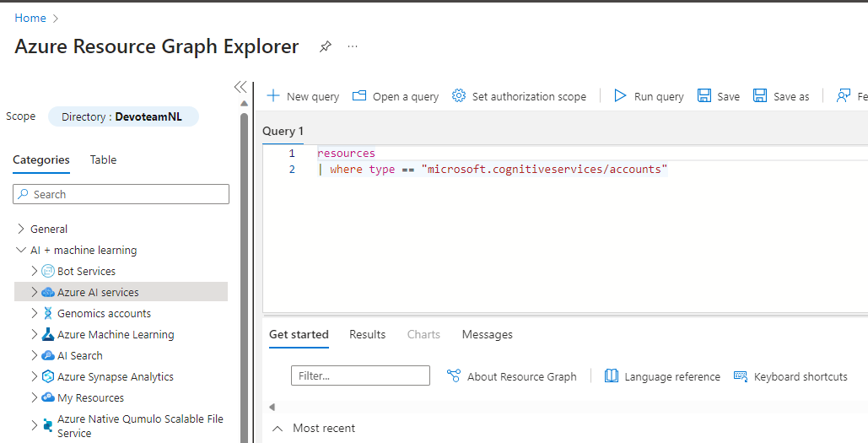Click Directory : DevoteamNL scope pill
This screenshot has width=868, height=443.
[123, 116]
